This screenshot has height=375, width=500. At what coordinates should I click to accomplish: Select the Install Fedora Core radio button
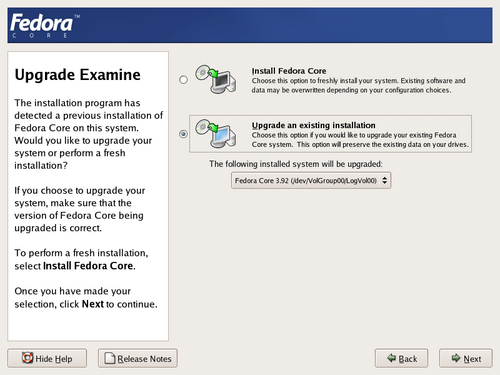pos(183,80)
